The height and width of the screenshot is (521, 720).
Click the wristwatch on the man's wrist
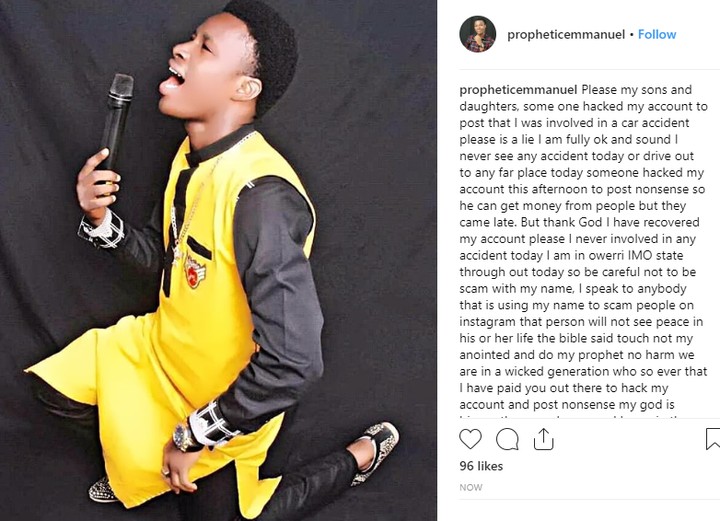tap(184, 436)
